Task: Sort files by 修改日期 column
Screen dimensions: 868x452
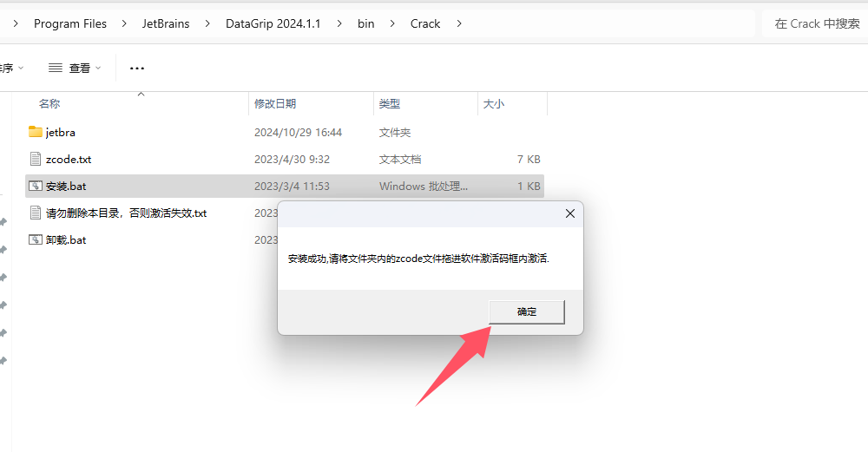Action: point(275,103)
